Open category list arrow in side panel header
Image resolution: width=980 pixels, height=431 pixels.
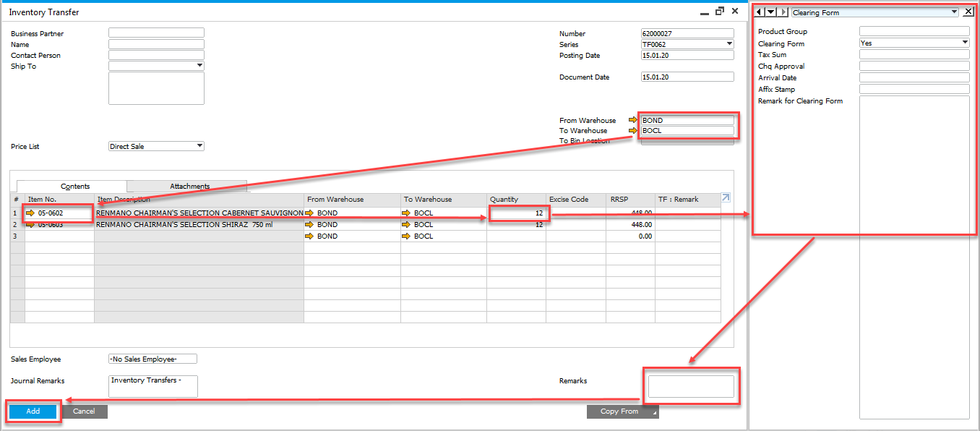point(770,12)
